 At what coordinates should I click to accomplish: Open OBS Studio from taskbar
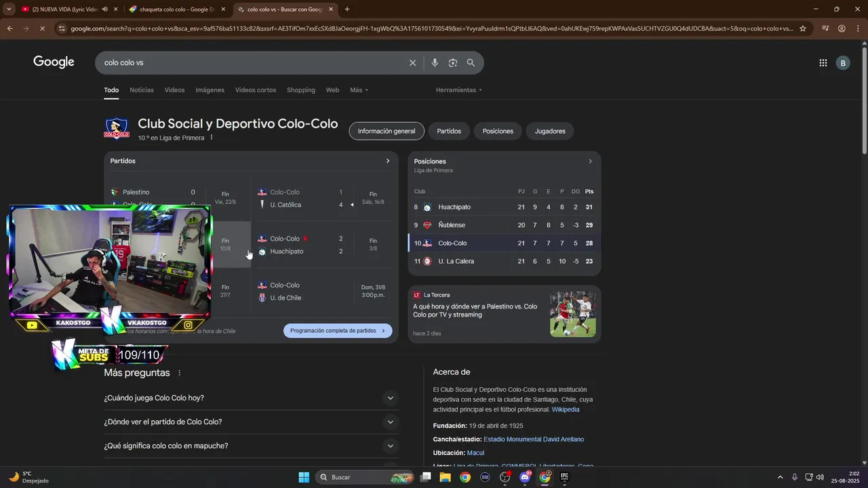pyautogui.click(x=505, y=477)
